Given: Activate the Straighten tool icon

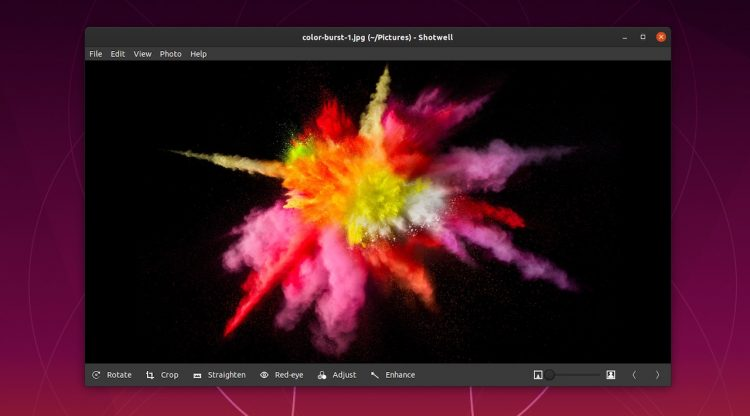Looking at the screenshot, I should (x=197, y=375).
